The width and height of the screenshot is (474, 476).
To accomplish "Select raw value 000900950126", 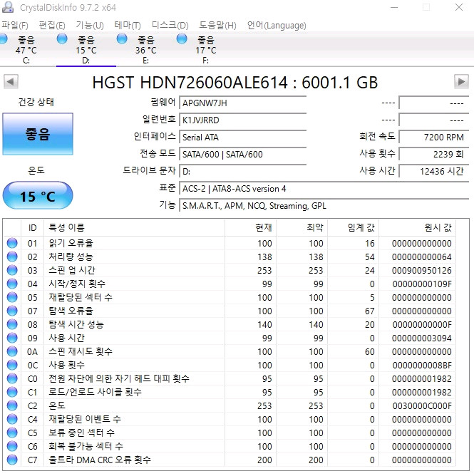I will pyautogui.click(x=421, y=271).
